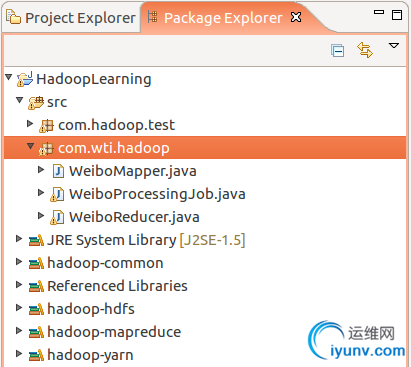Select the Referenced Libraries entry
Screen dimensions: 411x367
(x=117, y=286)
